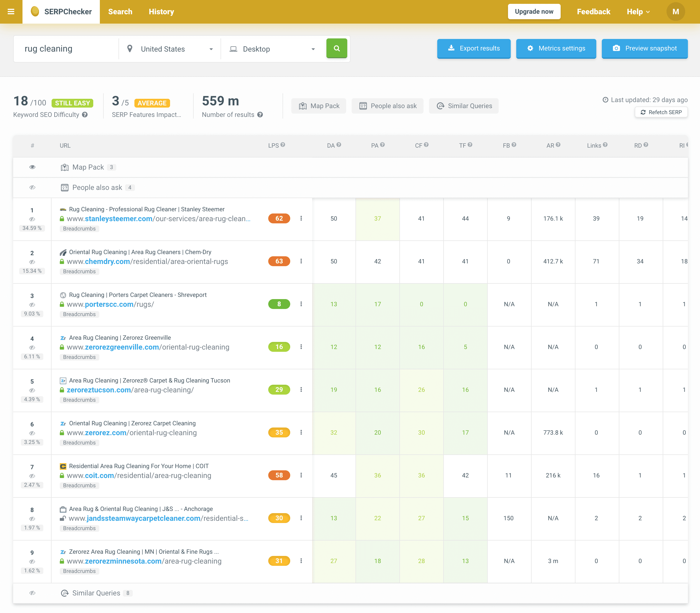Open the United States location dropdown
The height and width of the screenshot is (613, 700).
tap(170, 49)
